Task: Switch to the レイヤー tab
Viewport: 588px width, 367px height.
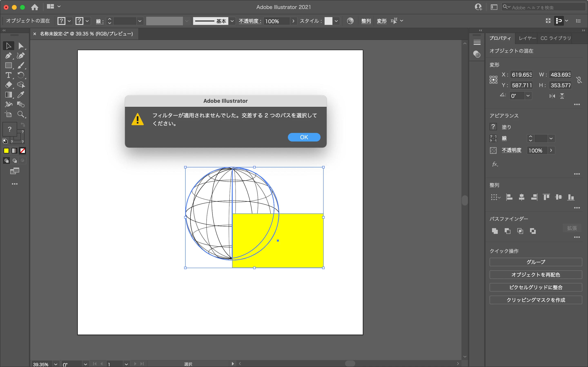Action: tap(527, 38)
